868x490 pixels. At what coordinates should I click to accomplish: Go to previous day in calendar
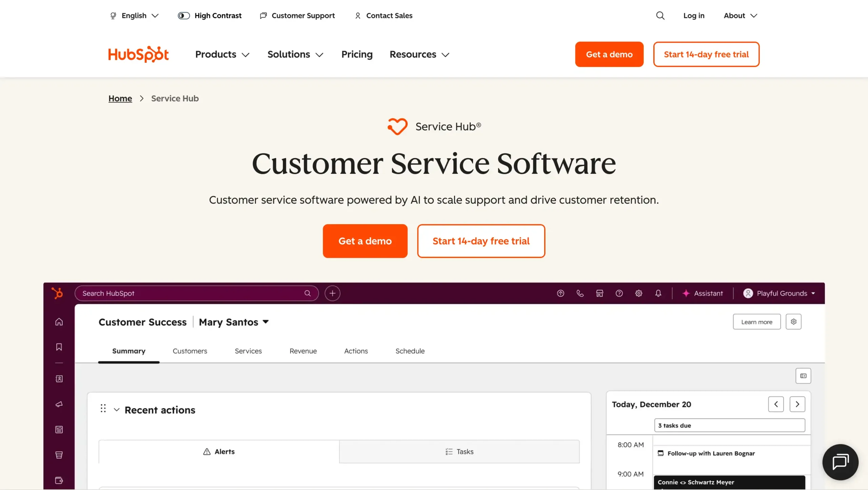pyautogui.click(x=776, y=404)
